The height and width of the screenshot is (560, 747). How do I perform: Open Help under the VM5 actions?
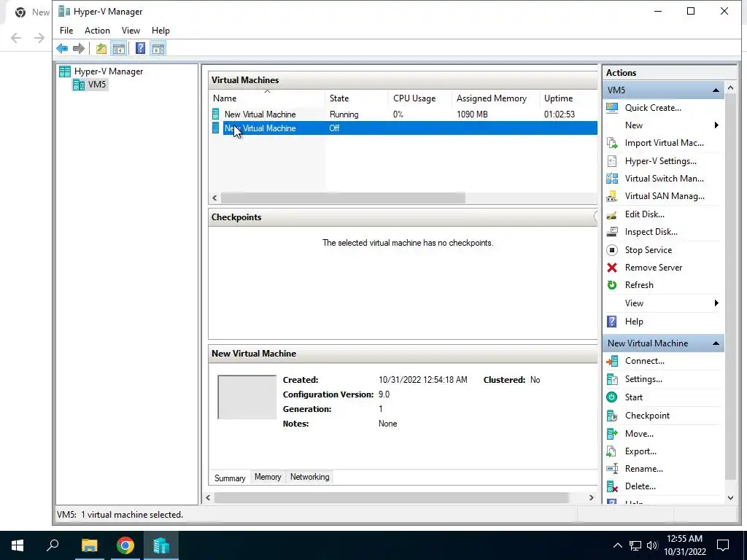tap(634, 322)
